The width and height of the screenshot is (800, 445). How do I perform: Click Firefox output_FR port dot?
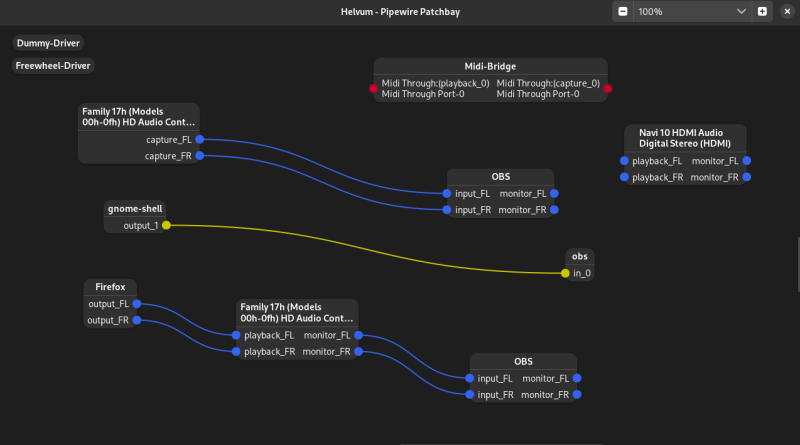click(x=137, y=320)
